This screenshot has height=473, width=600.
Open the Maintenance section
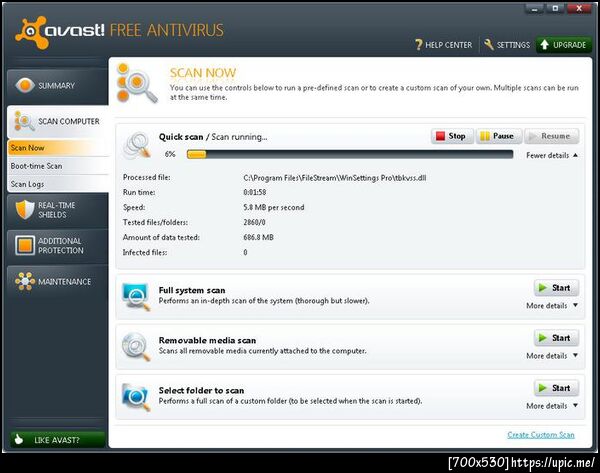pyautogui.click(x=57, y=282)
